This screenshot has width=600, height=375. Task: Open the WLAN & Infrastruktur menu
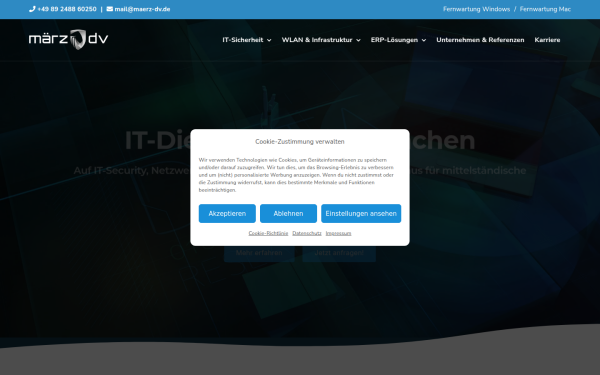(317, 40)
